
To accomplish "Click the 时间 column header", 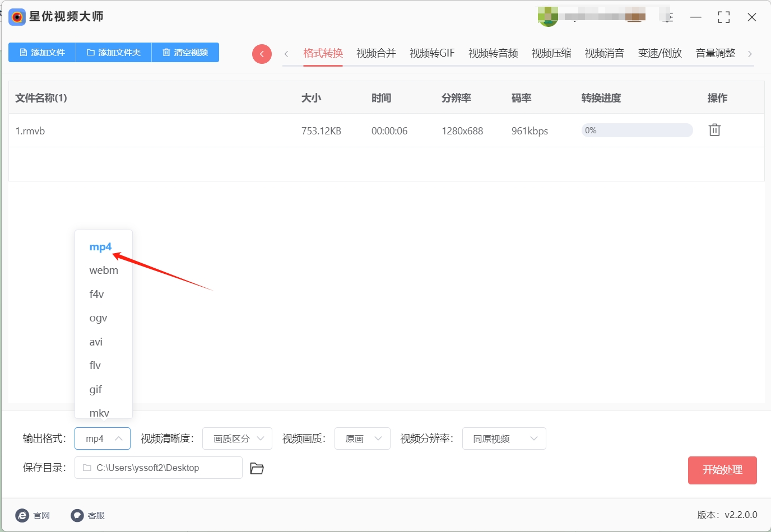I will pos(381,98).
